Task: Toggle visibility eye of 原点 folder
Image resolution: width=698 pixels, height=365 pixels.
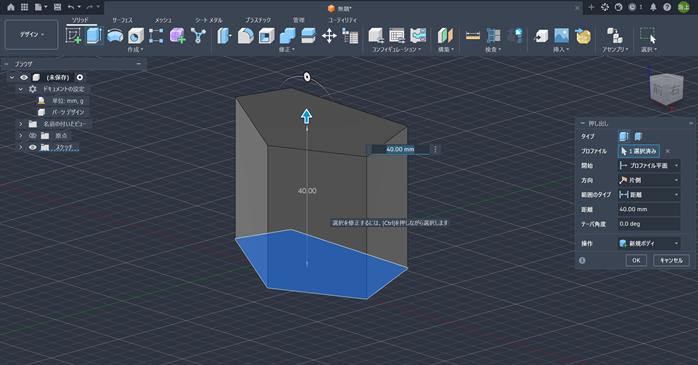Action: click(32, 135)
